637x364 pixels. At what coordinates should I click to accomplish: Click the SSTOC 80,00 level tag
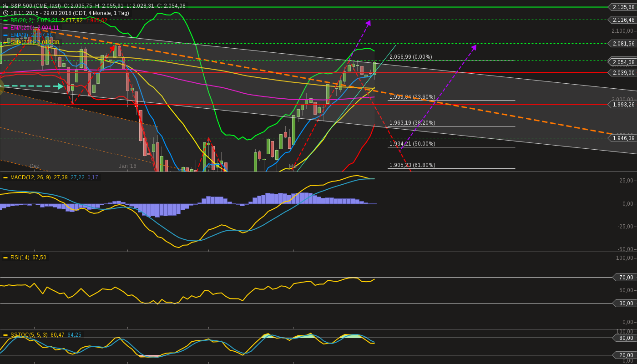pyautogui.click(x=625, y=338)
